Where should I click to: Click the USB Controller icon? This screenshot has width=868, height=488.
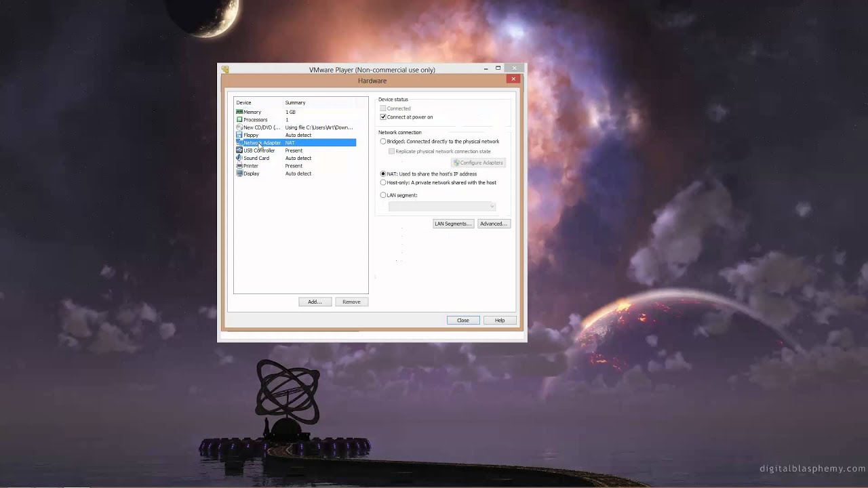[x=239, y=150]
